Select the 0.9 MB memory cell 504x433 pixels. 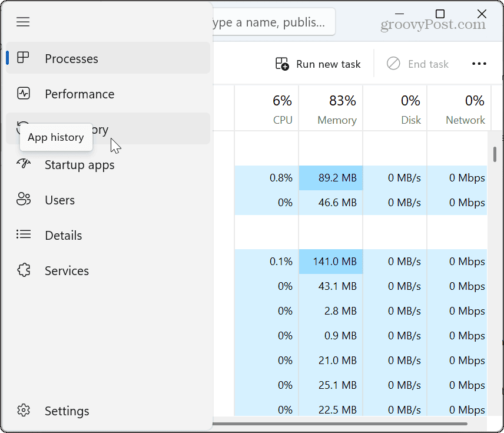coord(331,336)
